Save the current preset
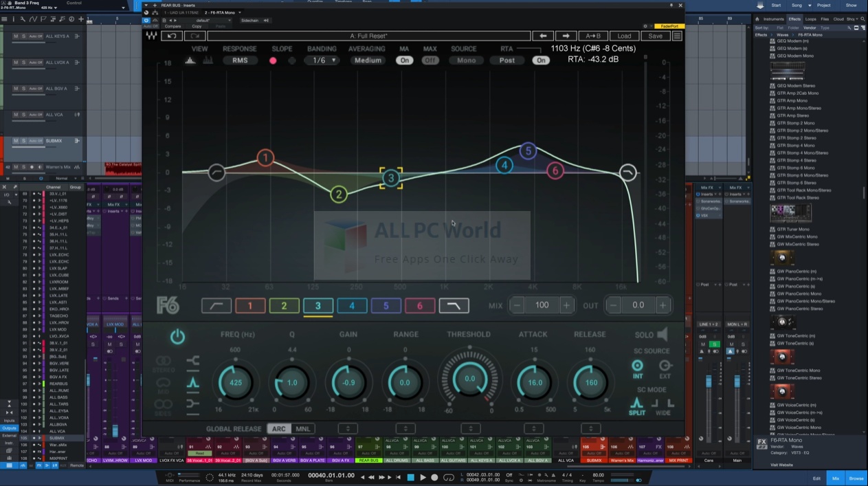868x486 pixels. coord(656,36)
